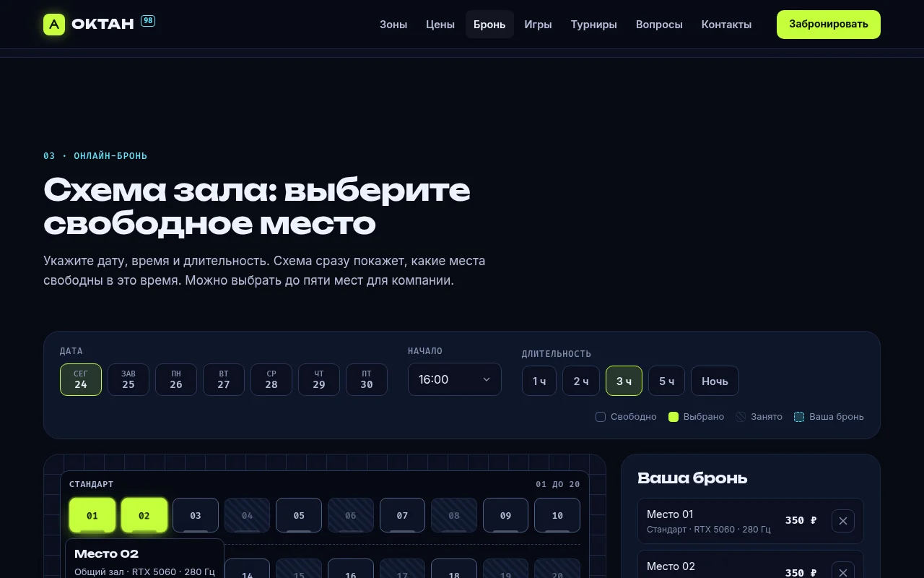Click occupied seat 04
The image size is (924, 578).
click(x=248, y=515)
